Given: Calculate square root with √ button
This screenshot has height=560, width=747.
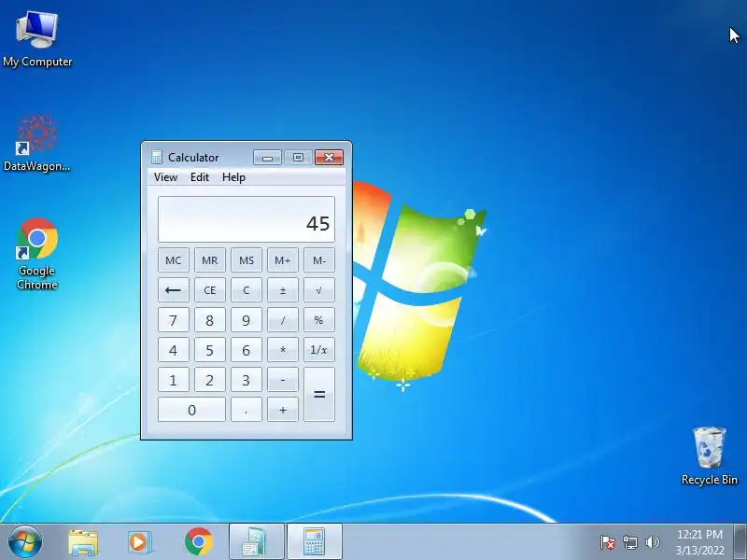Looking at the screenshot, I should 319,290.
